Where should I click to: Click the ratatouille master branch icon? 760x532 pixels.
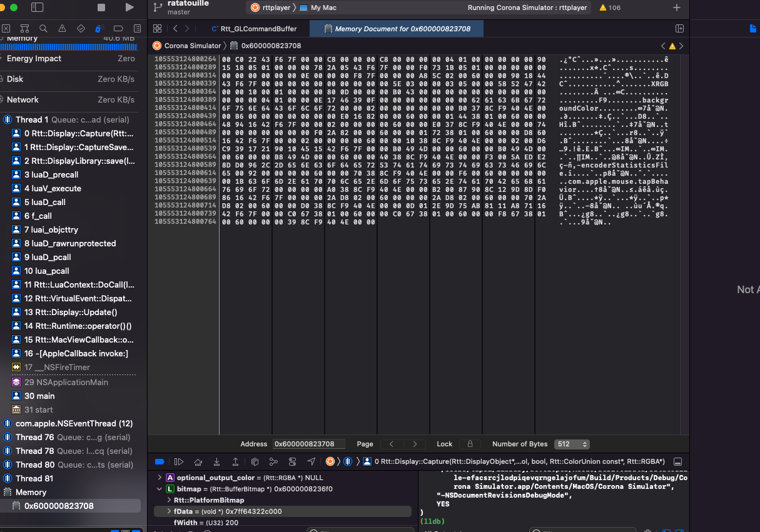(x=158, y=8)
